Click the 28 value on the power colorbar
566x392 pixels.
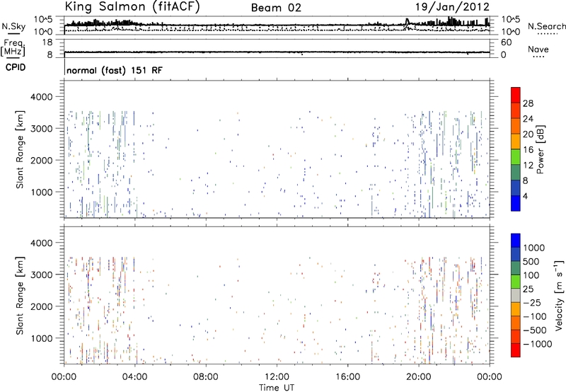[528, 103]
